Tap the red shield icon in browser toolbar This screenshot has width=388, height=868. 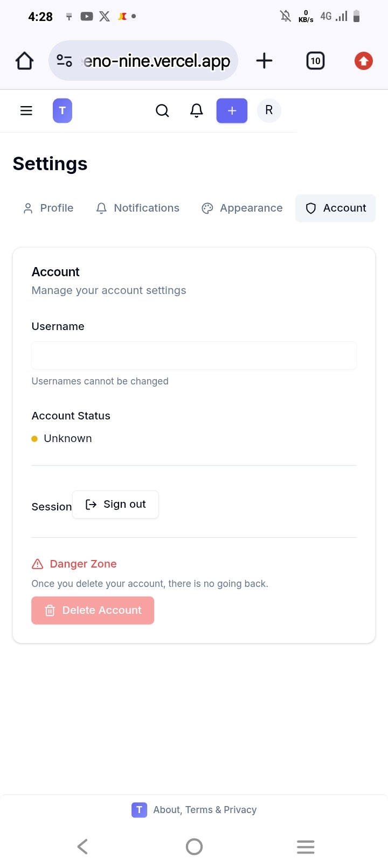coord(363,60)
